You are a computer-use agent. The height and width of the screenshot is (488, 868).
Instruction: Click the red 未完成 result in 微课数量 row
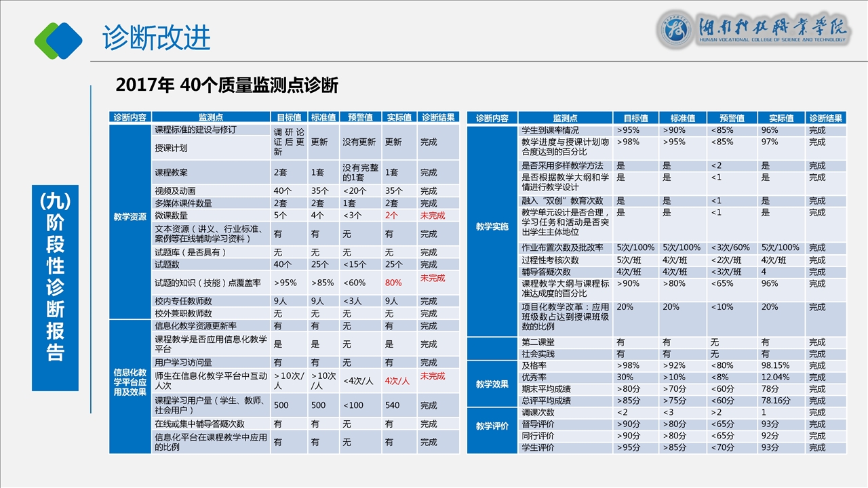tap(433, 215)
